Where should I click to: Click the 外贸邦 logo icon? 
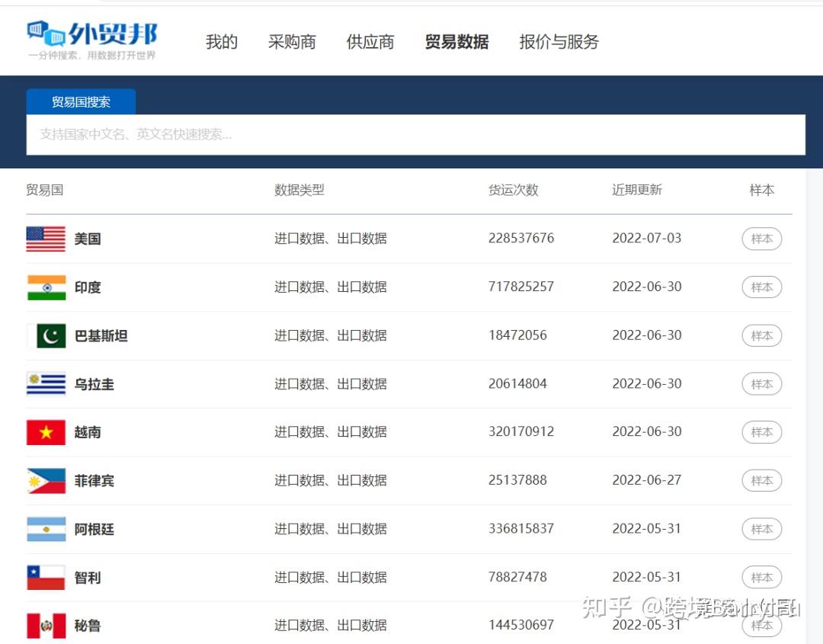(x=46, y=34)
